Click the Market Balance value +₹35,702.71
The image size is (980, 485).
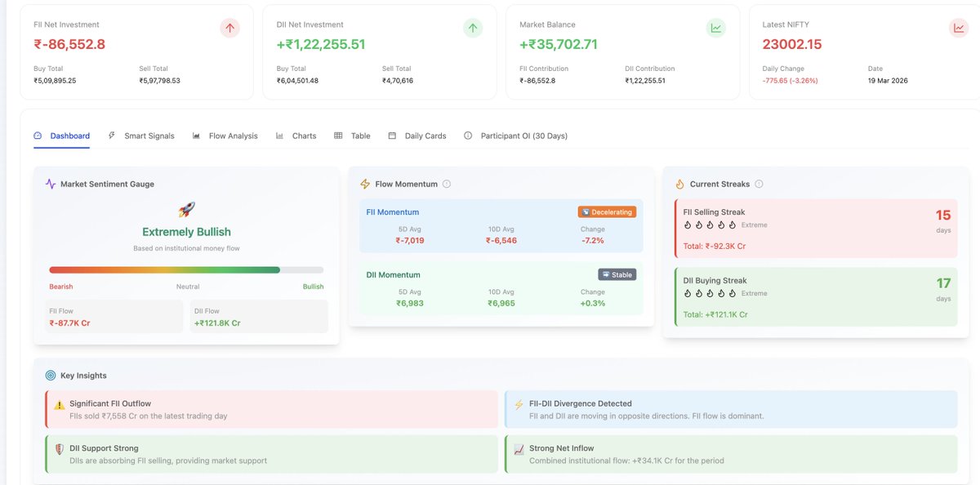559,44
